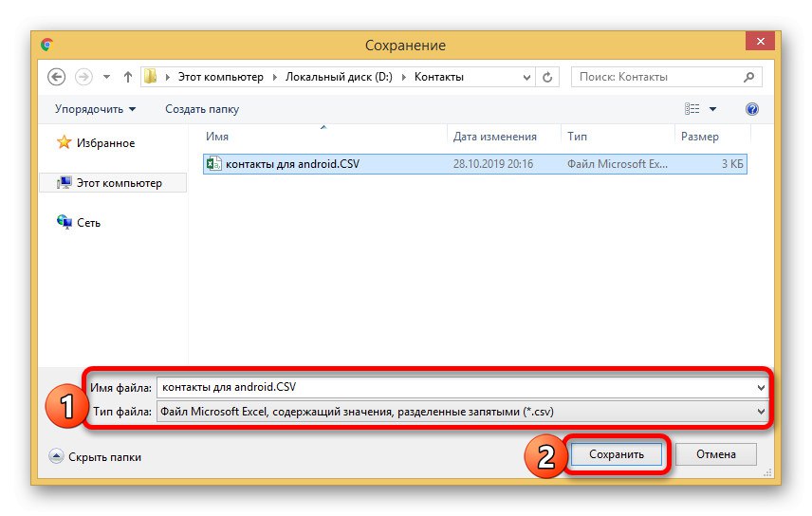Viewport: 812px width, 516px height.
Task: Click the Back navigation arrow
Action: pos(57,77)
